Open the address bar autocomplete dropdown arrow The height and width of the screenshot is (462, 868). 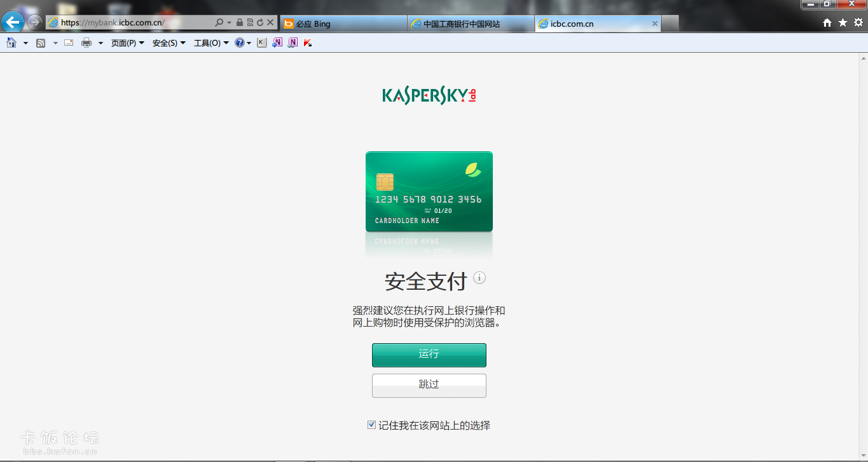click(229, 23)
